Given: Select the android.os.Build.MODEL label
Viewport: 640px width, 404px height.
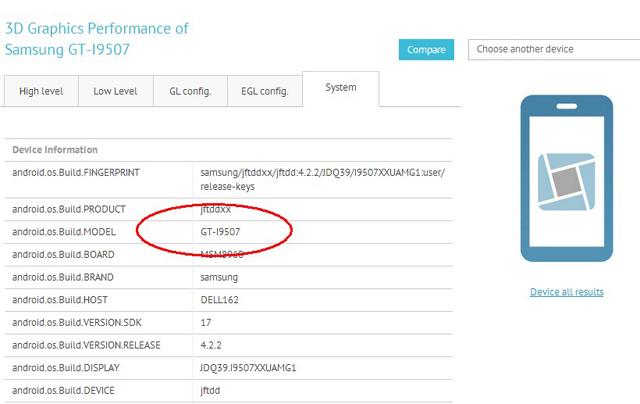Looking at the screenshot, I should coord(64,232).
